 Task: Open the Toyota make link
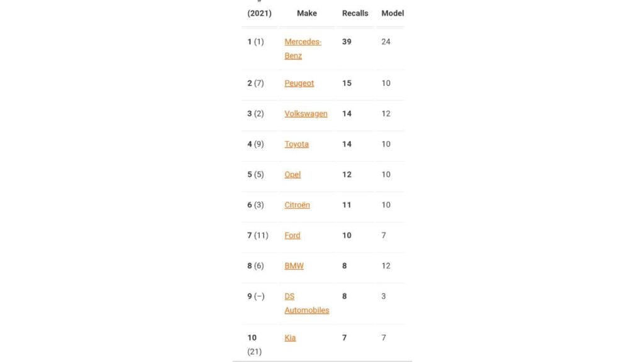(x=296, y=144)
